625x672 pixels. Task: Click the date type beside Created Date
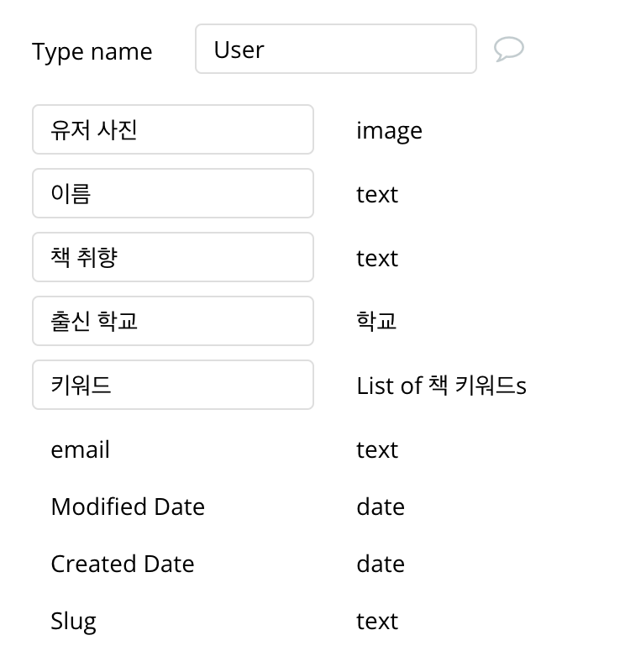point(380,564)
